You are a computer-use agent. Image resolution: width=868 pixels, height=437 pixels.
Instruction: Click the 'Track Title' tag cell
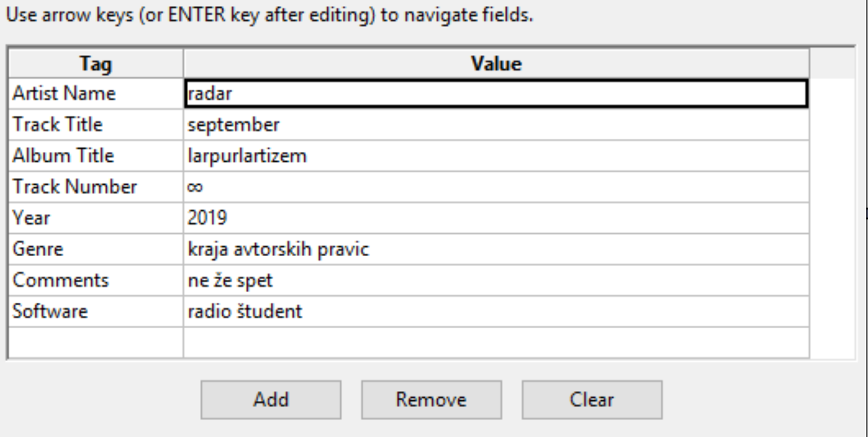[x=96, y=124]
